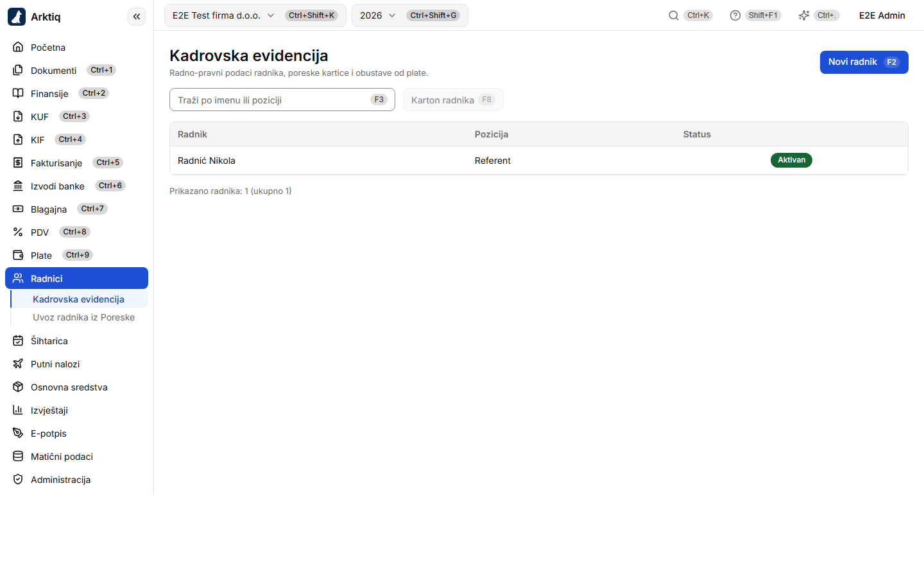Click the Matični podaci database icon
This screenshot has height=578, width=924.
(18, 456)
